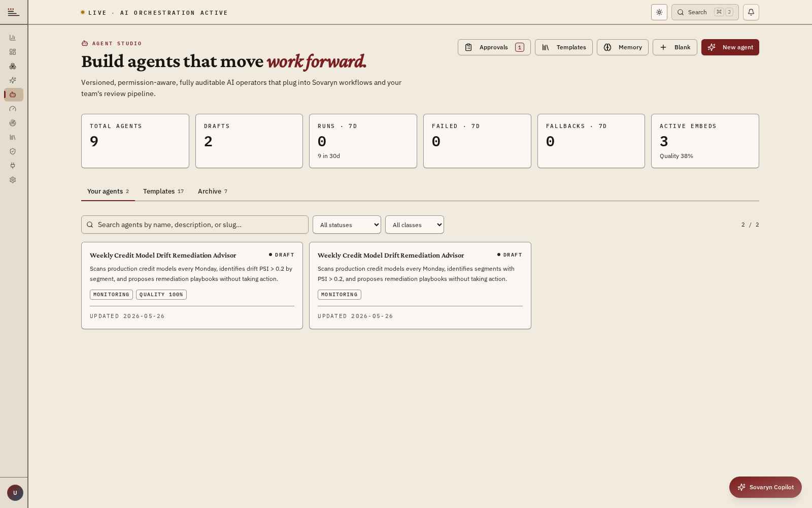812x508 pixels.
Task: Switch to the Archive tab
Action: (x=213, y=192)
